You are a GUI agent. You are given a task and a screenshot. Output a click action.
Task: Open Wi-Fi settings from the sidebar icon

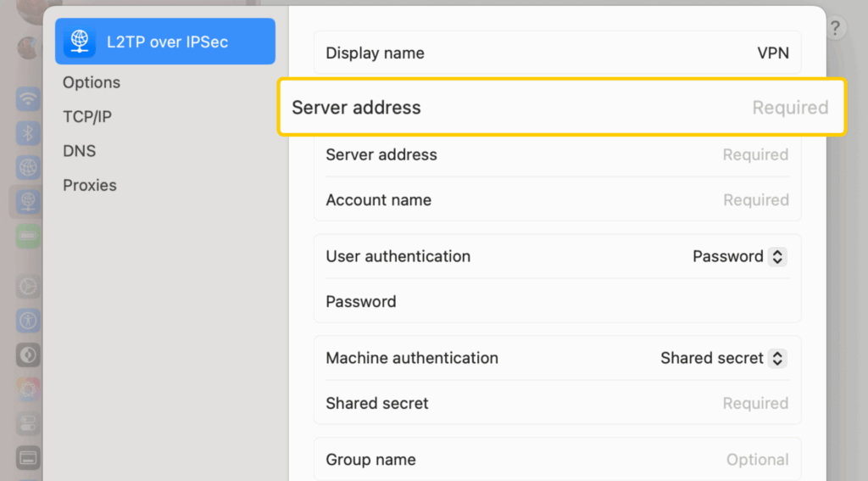[x=29, y=98]
